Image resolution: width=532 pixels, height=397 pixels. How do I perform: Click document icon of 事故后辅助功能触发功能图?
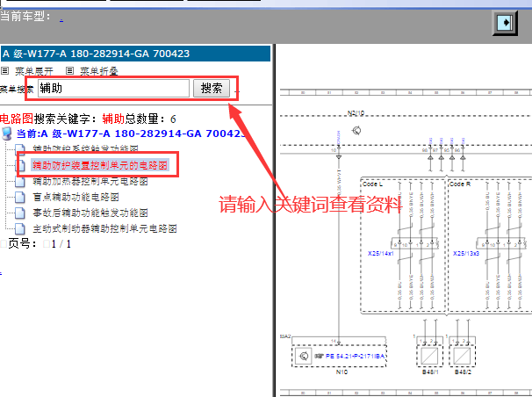[20, 213]
